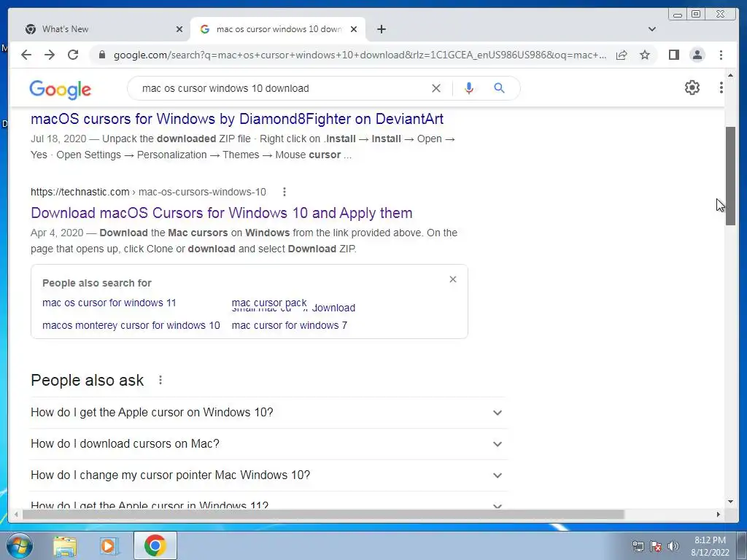Screen dimensions: 747x560
Task: Open Google quick settings gear
Action: pyautogui.click(x=692, y=87)
